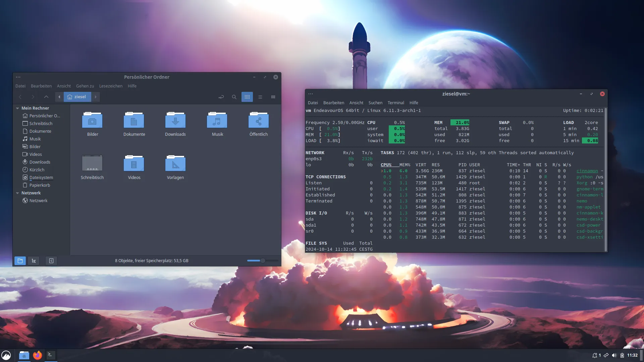
Task: Open the Suchen menu in terminal
Action: coord(375,103)
